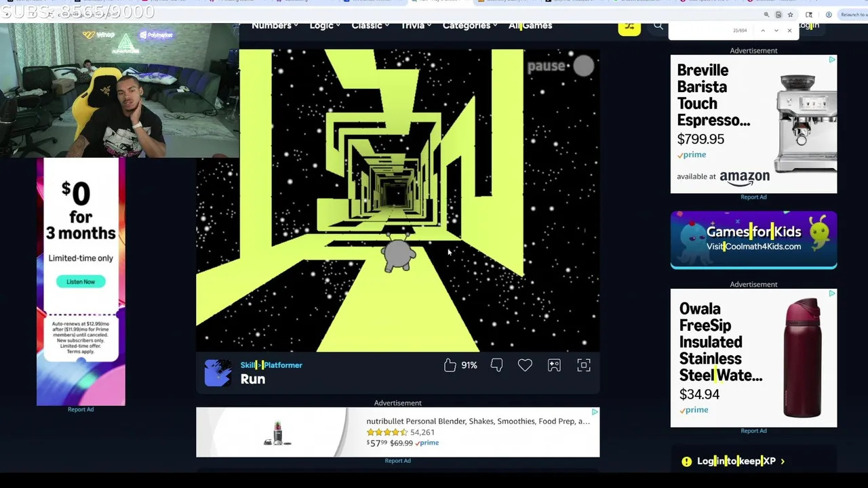The width and height of the screenshot is (868, 488).
Task: Go to previous find-in-page match
Action: 763,30
